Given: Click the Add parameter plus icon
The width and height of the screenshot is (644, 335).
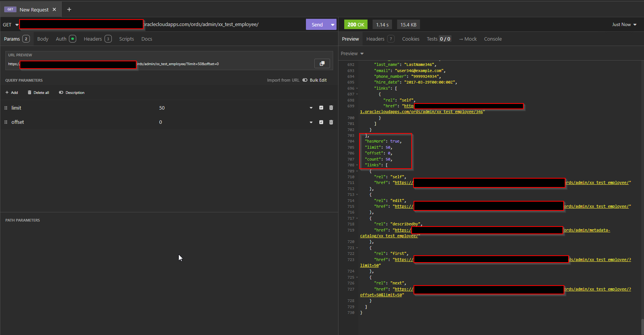Looking at the screenshot, I should (x=7, y=93).
